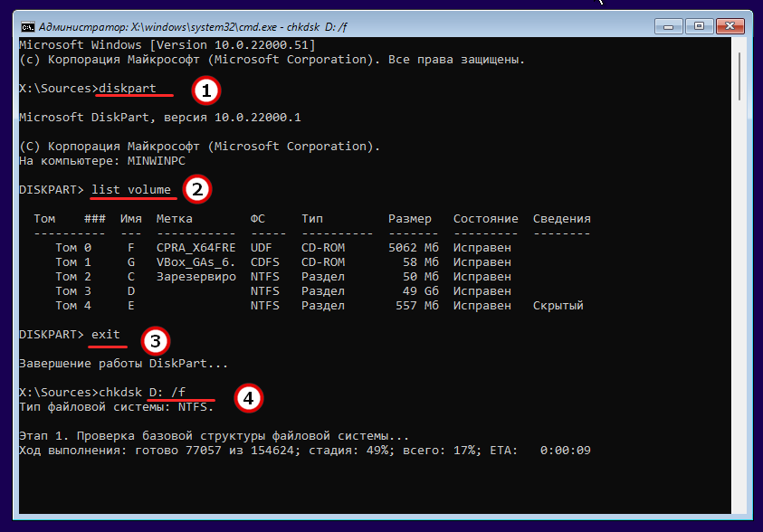Click the 'ФС' column header
763x532 pixels.
[257, 219]
